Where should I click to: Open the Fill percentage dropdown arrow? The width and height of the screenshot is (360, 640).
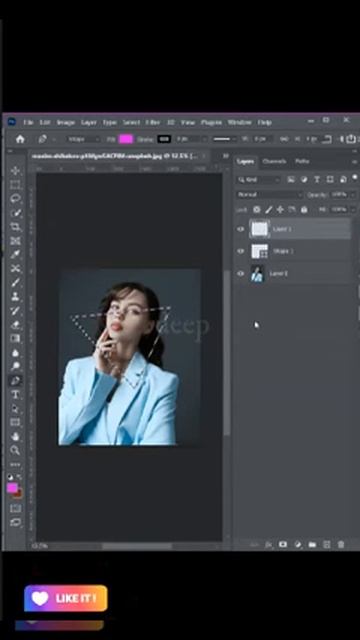(353, 209)
